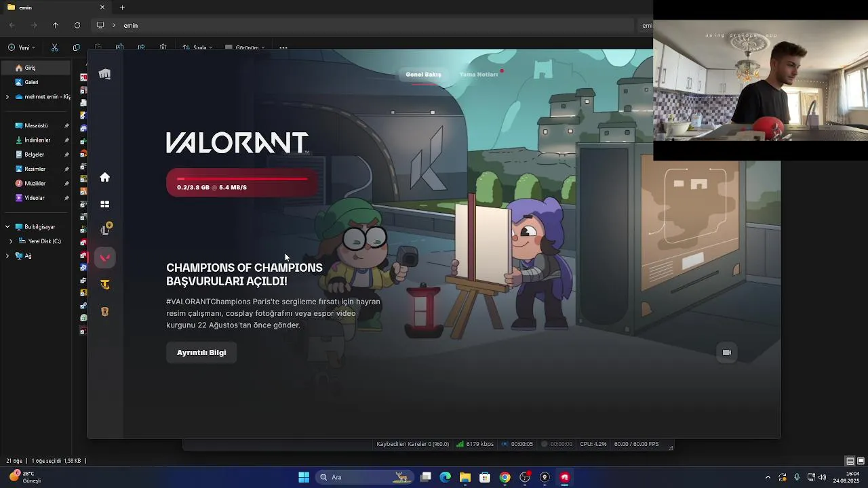The image size is (868, 488).
Task: Collapse the Bu bilgisayar tree node
Action: pyautogui.click(x=7, y=227)
